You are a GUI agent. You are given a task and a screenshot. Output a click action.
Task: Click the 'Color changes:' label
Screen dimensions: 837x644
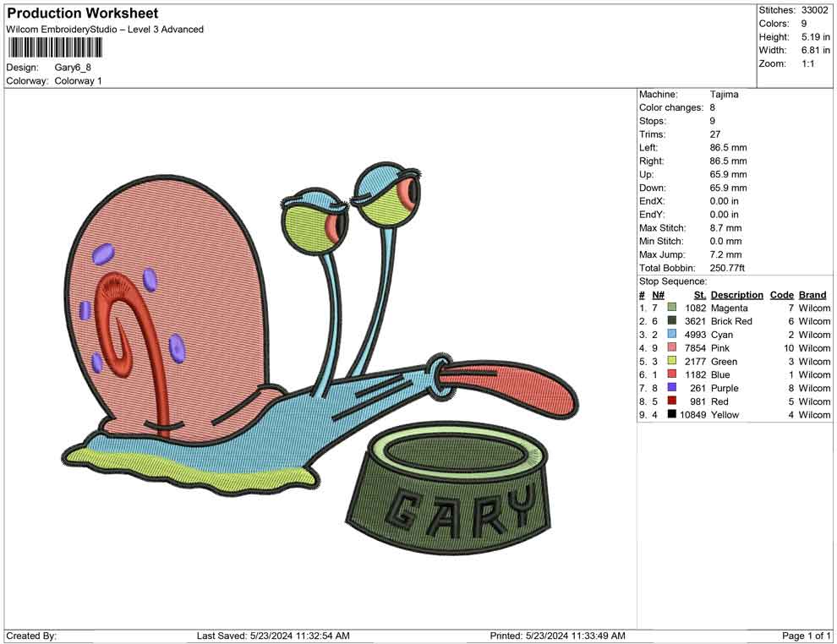point(671,108)
